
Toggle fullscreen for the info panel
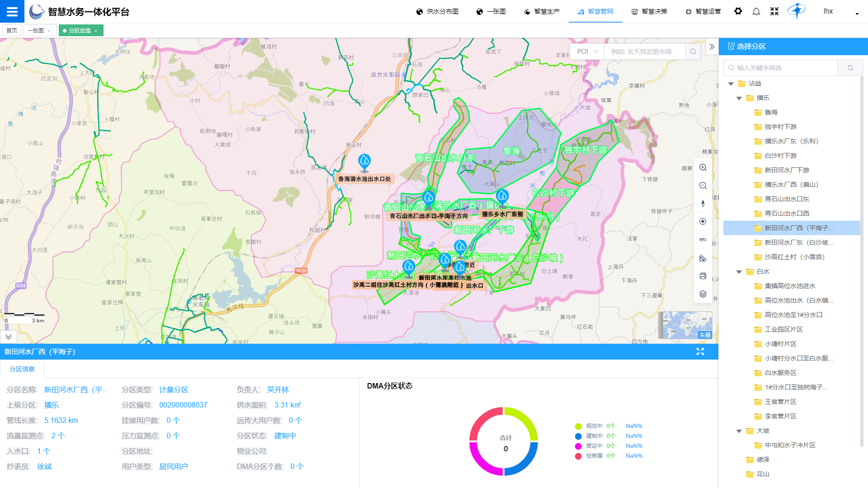pos(700,352)
